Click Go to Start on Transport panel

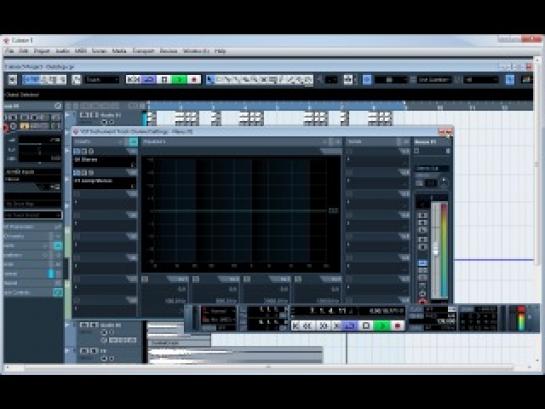click(296, 326)
